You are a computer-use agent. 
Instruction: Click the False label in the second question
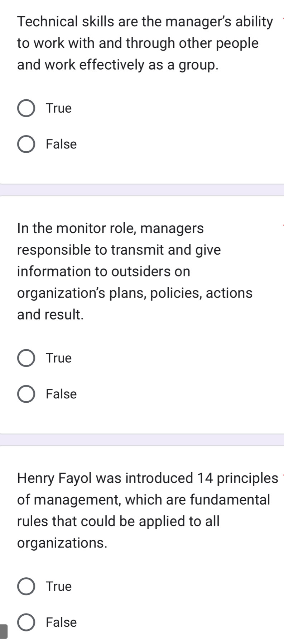61,394
